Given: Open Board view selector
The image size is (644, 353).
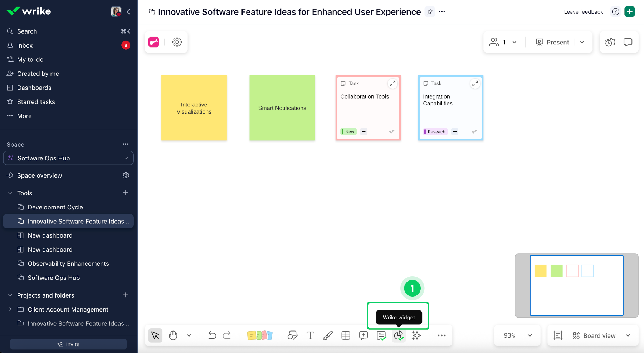Looking at the screenshot, I should coord(601,335).
